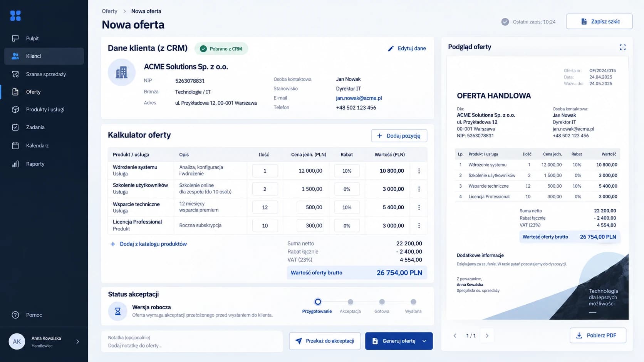Image resolution: width=644 pixels, height=362 pixels.
Task: Click the Edytuj dane pencil icon
Action: coord(391,48)
